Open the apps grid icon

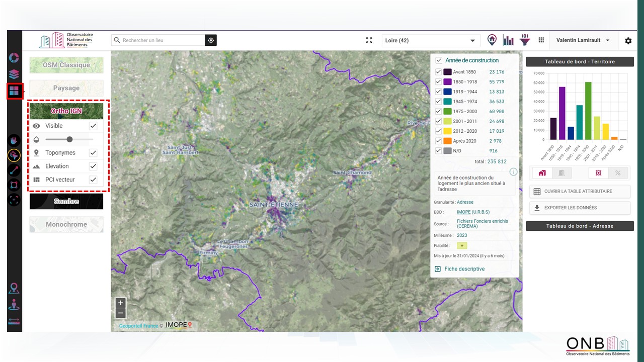(541, 40)
